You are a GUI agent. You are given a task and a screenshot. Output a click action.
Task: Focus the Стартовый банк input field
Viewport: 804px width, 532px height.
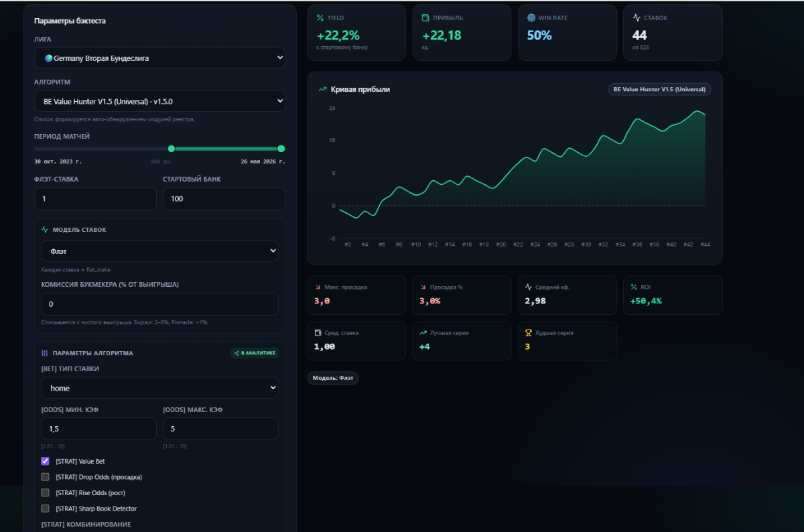tap(224, 199)
